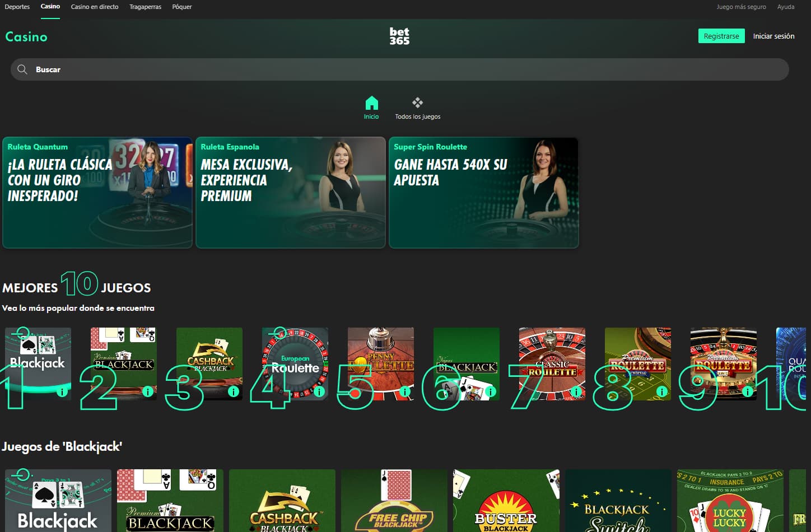The height and width of the screenshot is (532, 811).
Task: Switch to the Tragaperras tab
Action: (x=145, y=7)
